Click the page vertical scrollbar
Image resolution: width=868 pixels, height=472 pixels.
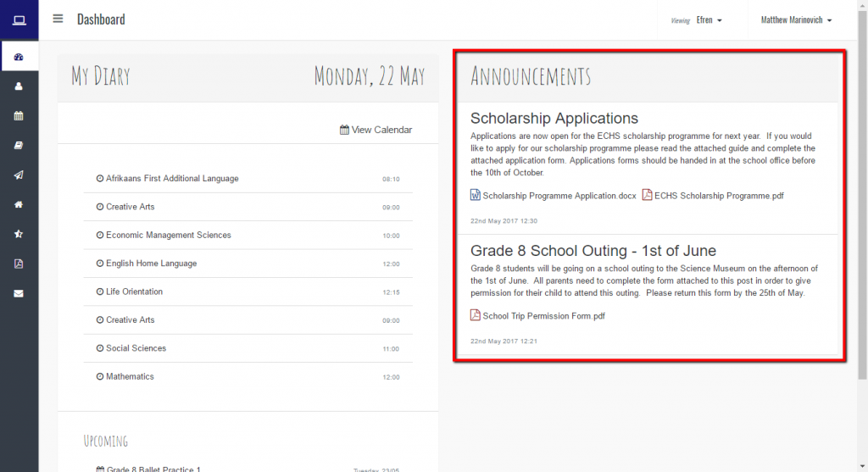pos(862,194)
